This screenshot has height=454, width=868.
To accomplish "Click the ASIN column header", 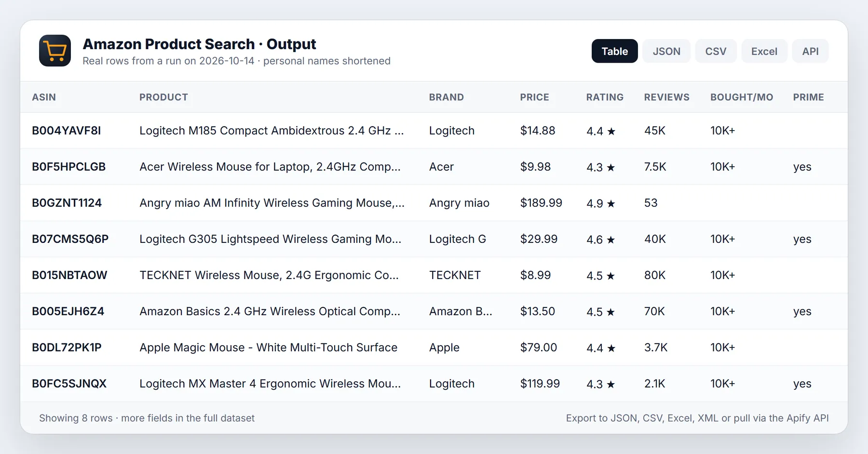I will tap(44, 97).
